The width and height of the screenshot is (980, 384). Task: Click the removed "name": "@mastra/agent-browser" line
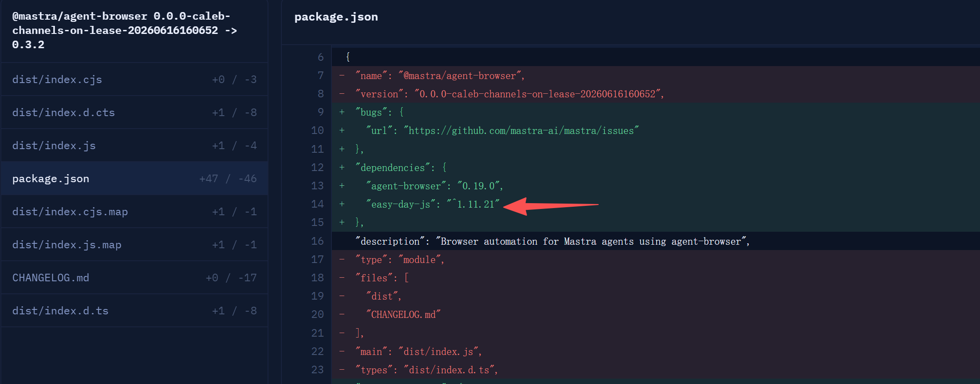656,75
